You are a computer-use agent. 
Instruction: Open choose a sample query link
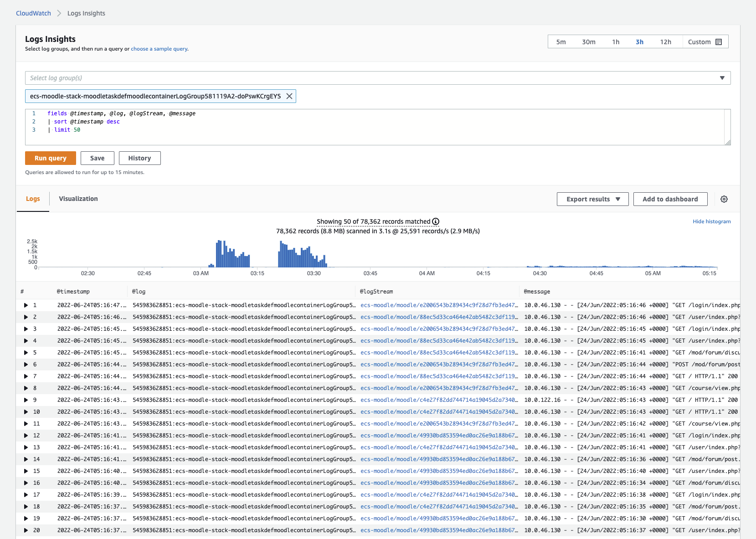click(159, 49)
